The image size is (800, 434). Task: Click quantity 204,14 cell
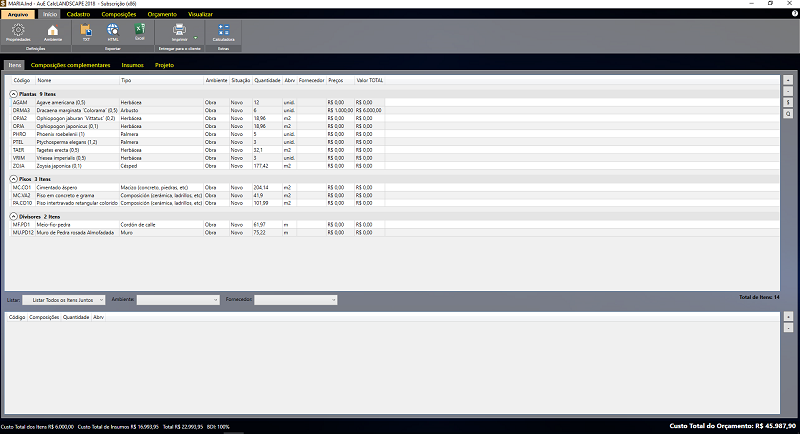coord(267,187)
